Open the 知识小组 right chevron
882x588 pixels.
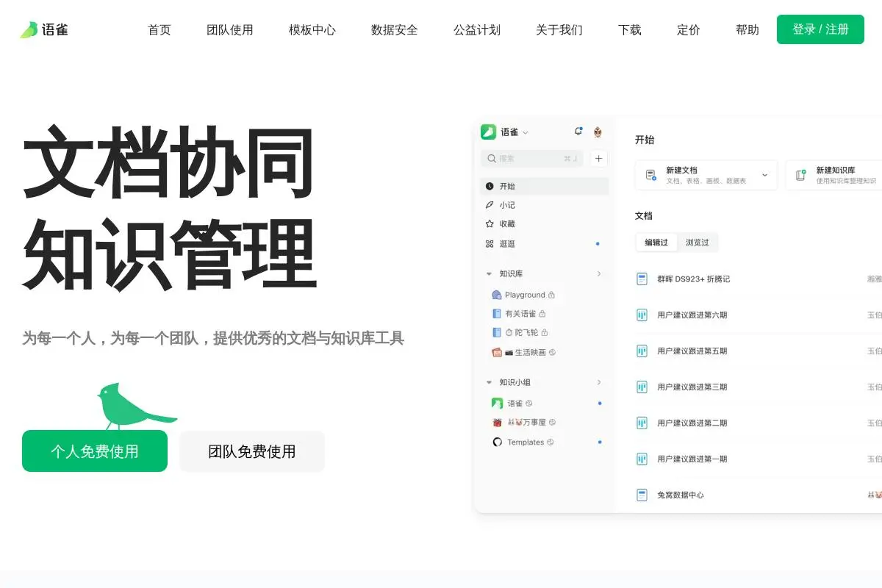pos(599,382)
